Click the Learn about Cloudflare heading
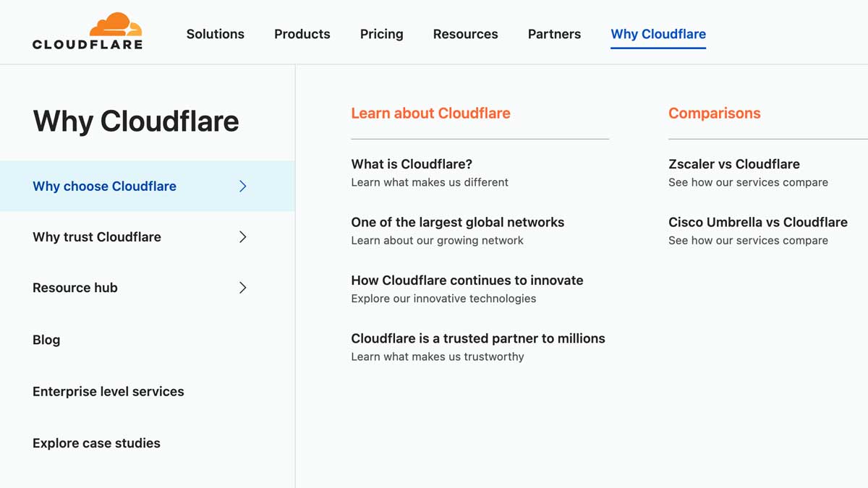The height and width of the screenshot is (488, 868). tap(430, 113)
